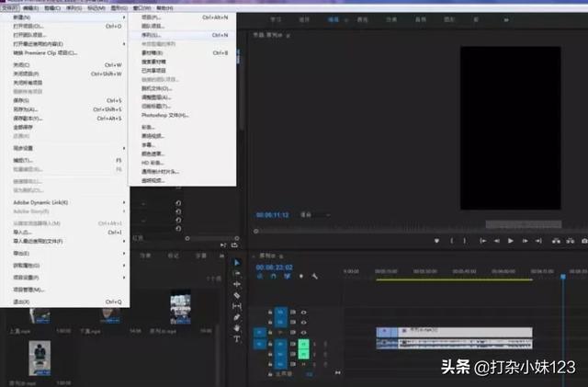Toggle eye visibility of third video track
Viewport: 588px width, 387px height.
pos(304,332)
